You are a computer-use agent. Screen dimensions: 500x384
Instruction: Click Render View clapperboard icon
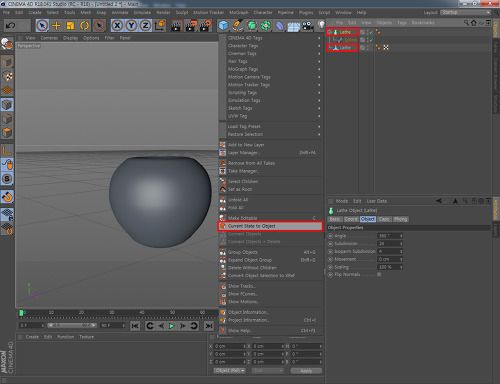point(176,25)
